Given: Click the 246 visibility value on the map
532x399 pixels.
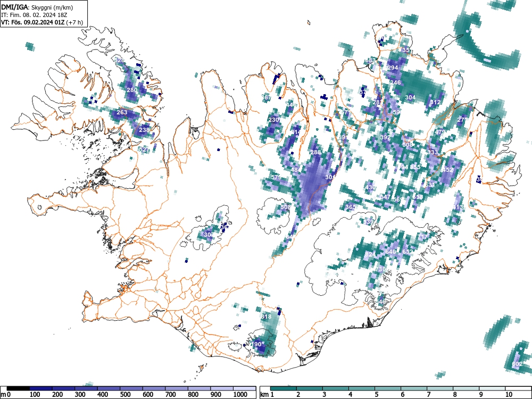Looking at the screenshot, I should click(396, 82).
